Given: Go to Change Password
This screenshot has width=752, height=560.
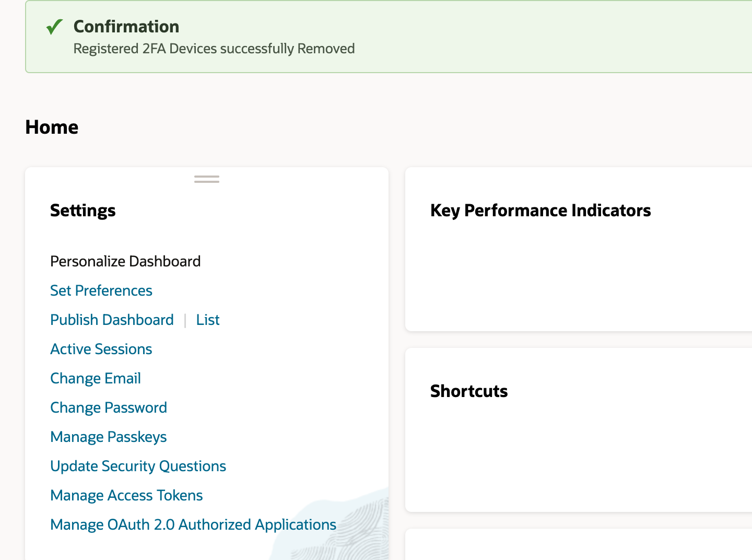Looking at the screenshot, I should click(x=109, y=407).
